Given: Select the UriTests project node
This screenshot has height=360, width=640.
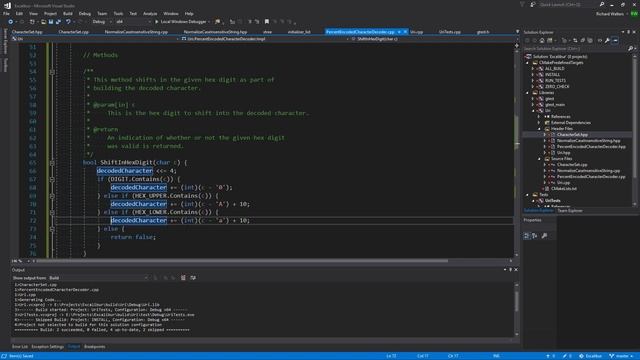Looking at the screenshot, I should pos(552,200).
